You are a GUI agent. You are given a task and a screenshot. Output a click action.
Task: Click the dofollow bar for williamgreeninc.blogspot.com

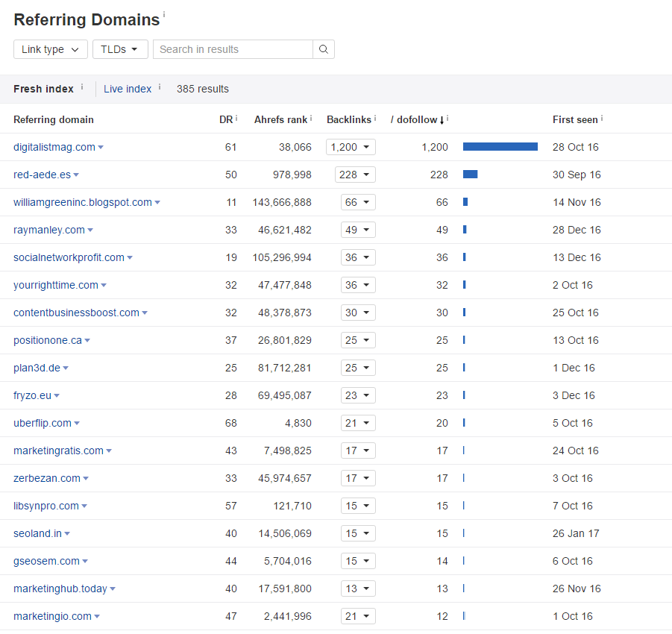click(465, 202)
